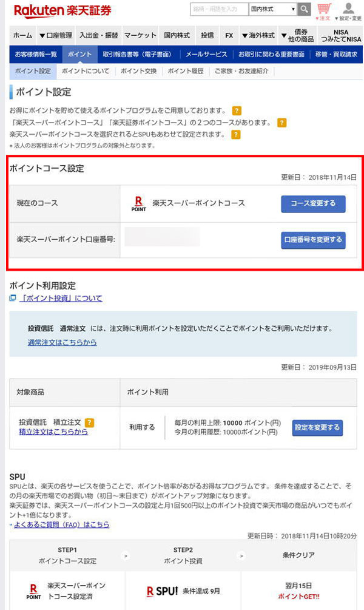Open the 国内株式 search category dropdown

pos(272,9)
